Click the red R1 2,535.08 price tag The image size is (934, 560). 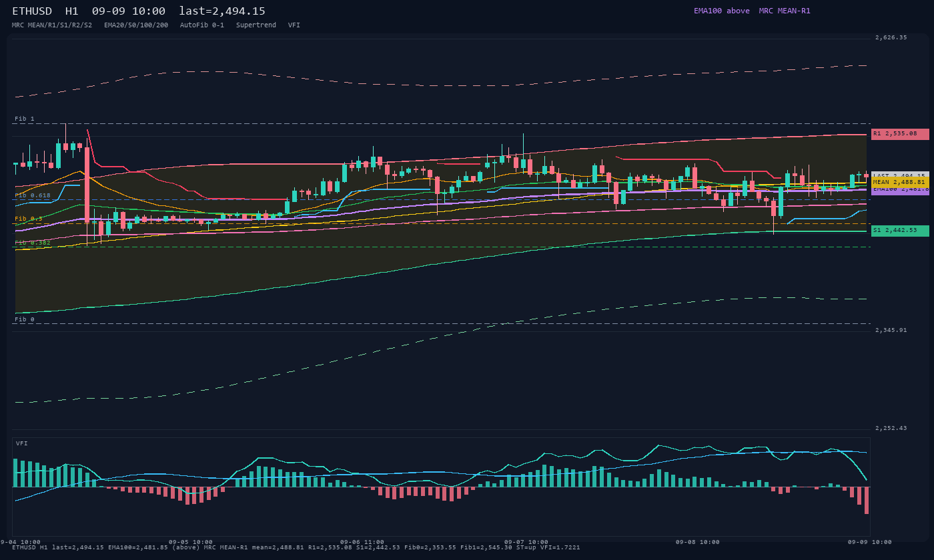point(900,134)
